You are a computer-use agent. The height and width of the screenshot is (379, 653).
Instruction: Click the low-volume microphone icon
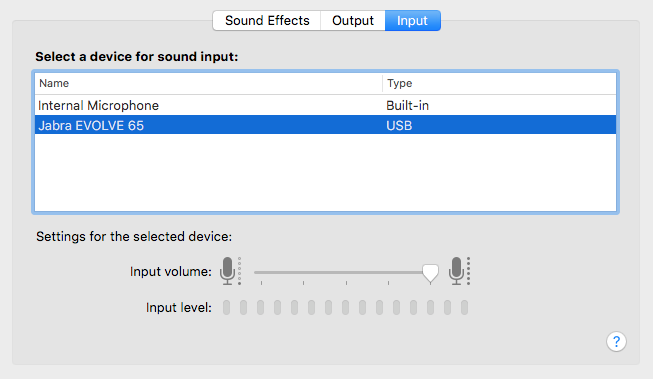click(x=230, y=271)
